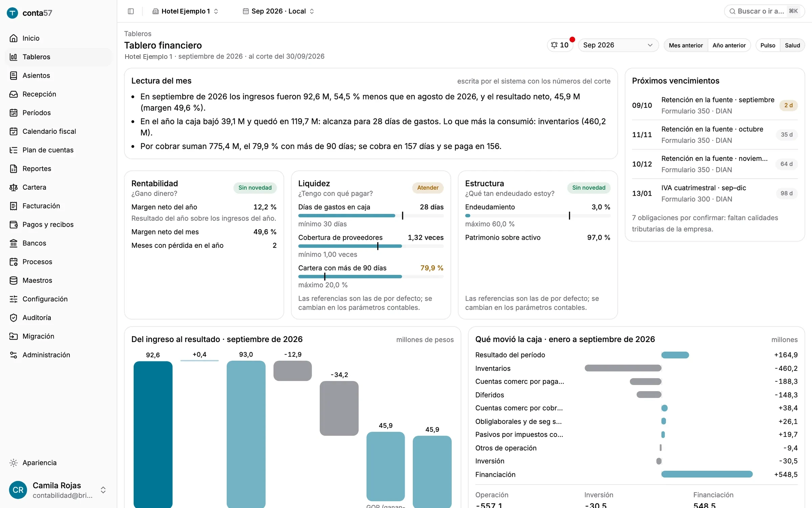Open Configuración sliders icon
Viewport: 812px width, 508px height.
[x=14, y=299]
